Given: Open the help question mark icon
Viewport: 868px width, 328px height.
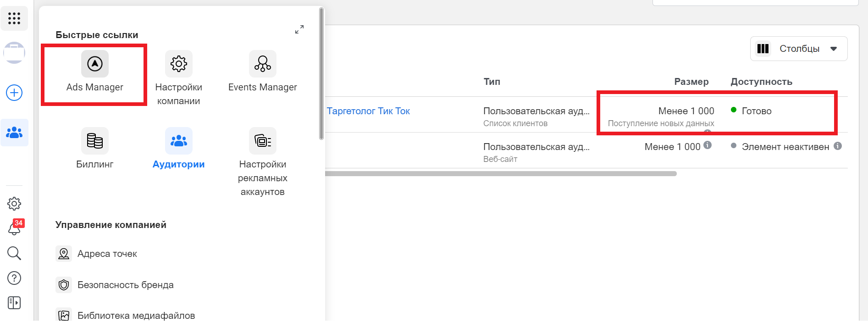Looking at the screenshot, I should tap(14, 278).
